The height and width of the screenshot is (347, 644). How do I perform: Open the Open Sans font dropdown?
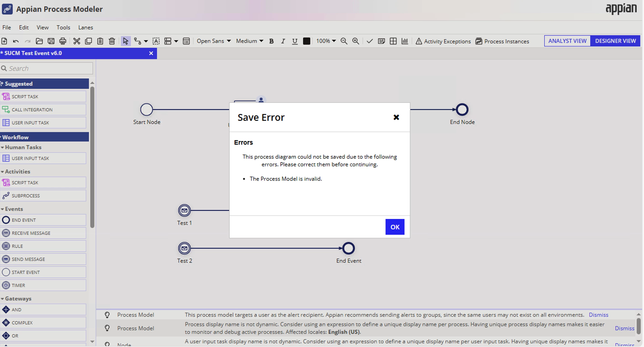(214, 41)
